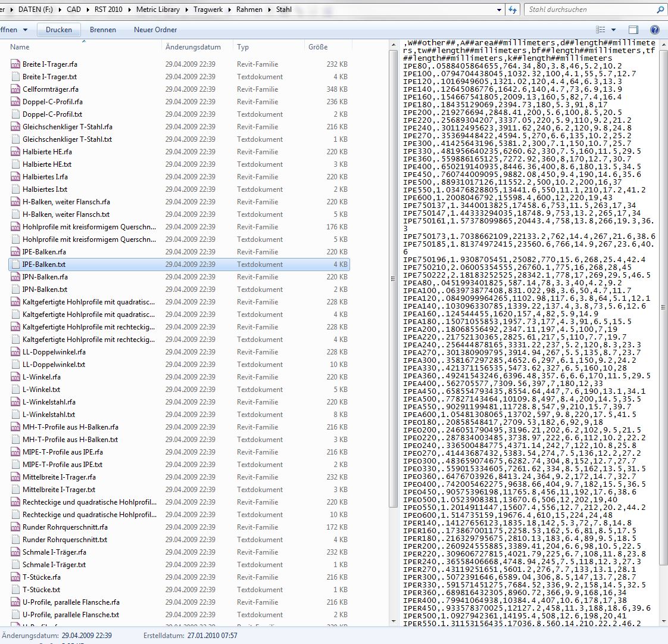Navigate to the DATEN (F:) breadcrumb

coord(35,10)
